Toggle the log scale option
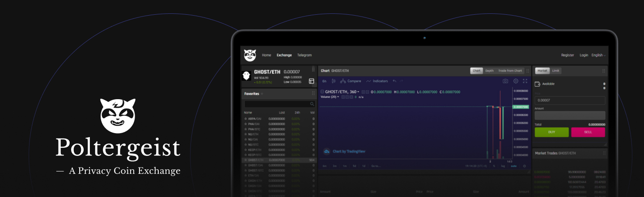This screenshot has height=197, width=644. click(x=503, y=166)
